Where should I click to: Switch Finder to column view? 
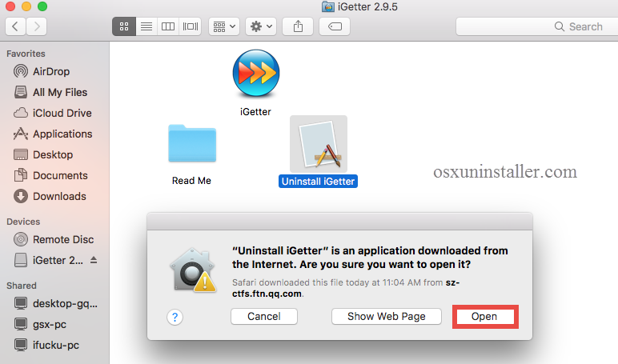(x=168, y=26)
